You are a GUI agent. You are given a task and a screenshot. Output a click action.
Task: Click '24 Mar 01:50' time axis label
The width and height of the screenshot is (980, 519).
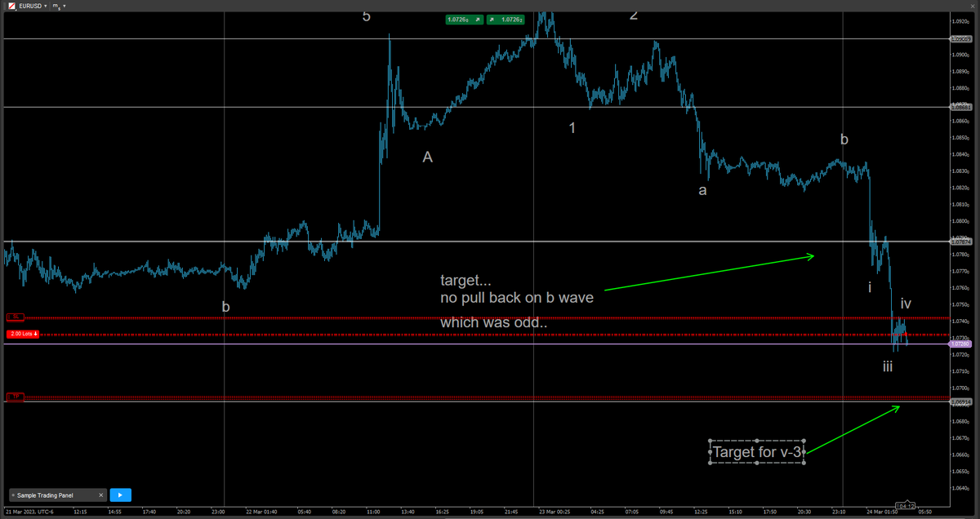(881, 512)
